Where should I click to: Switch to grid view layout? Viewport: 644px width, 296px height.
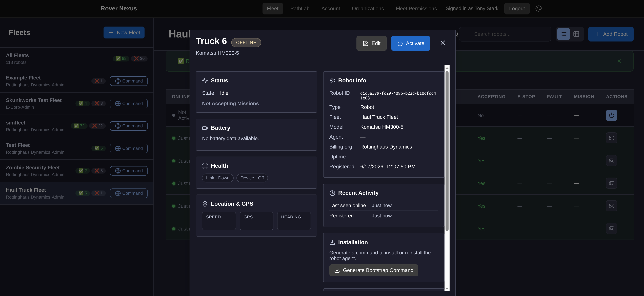(576, 34)
